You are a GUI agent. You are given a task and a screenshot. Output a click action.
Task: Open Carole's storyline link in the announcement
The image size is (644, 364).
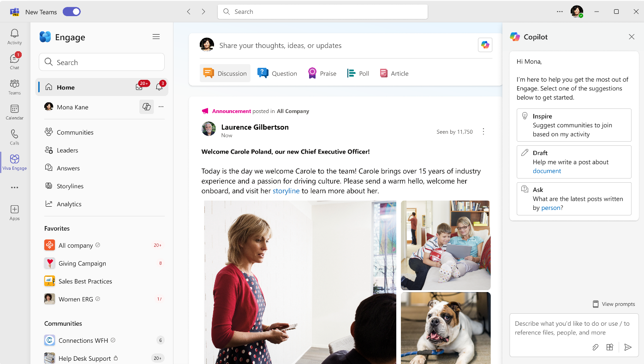pos(286,191)
